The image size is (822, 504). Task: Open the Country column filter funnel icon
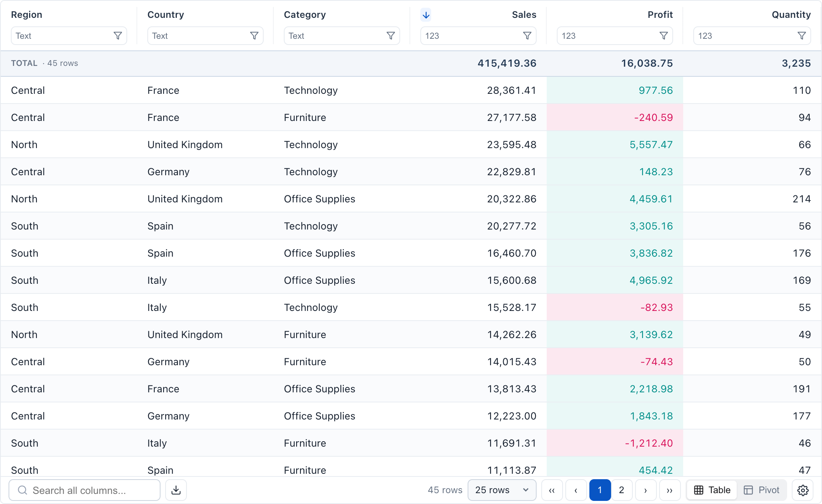[x=254, y=36]
